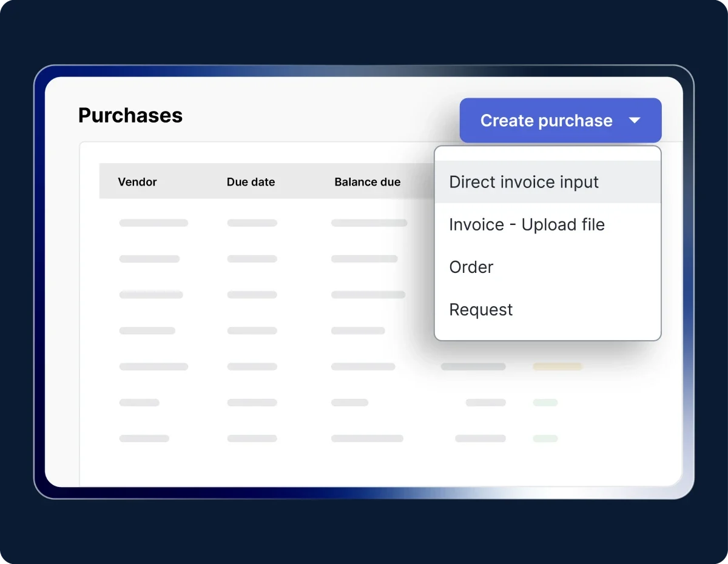Click the first row due date placeholder

click(252, 223)
